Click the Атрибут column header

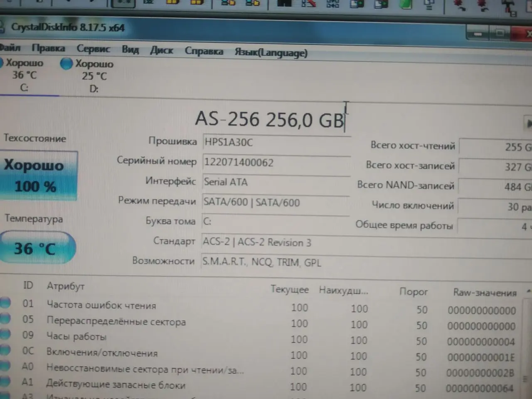[66, 286]
